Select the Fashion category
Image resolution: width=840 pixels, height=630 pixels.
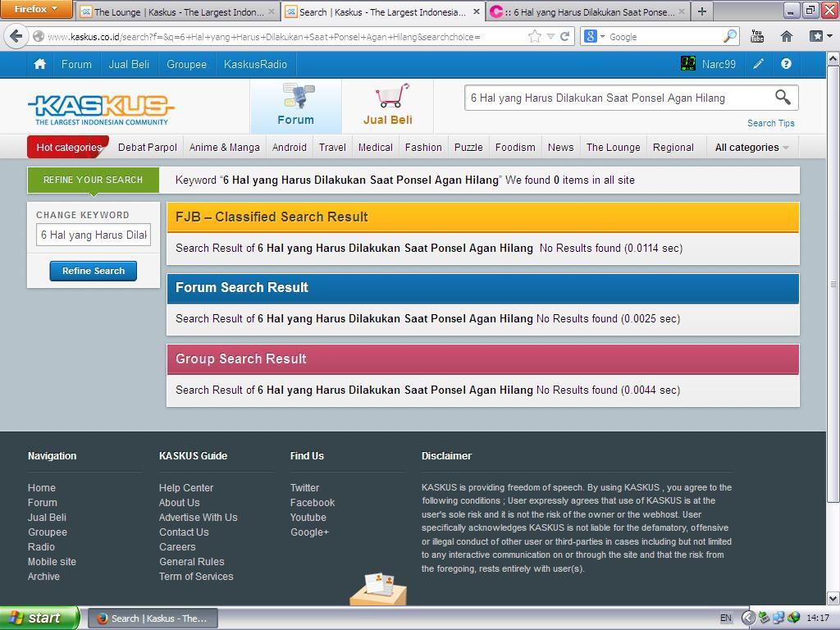tap(424, 148)
